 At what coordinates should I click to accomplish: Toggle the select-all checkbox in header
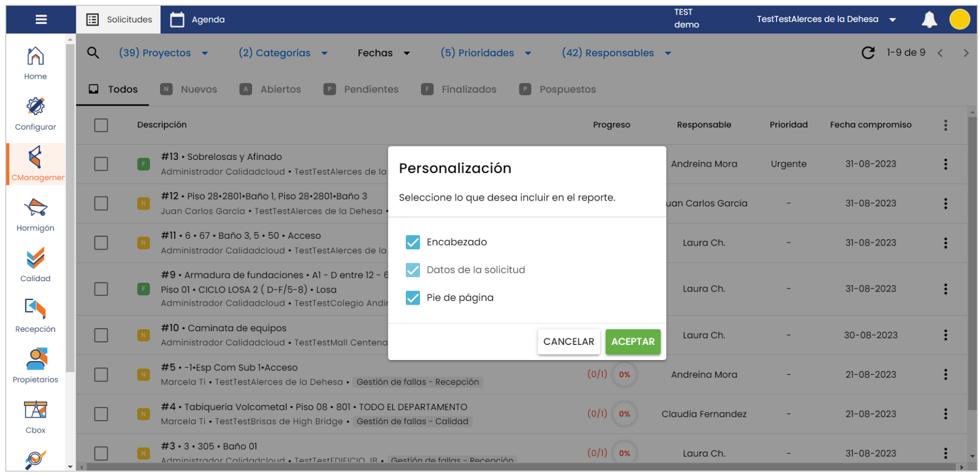click(101, 125)
